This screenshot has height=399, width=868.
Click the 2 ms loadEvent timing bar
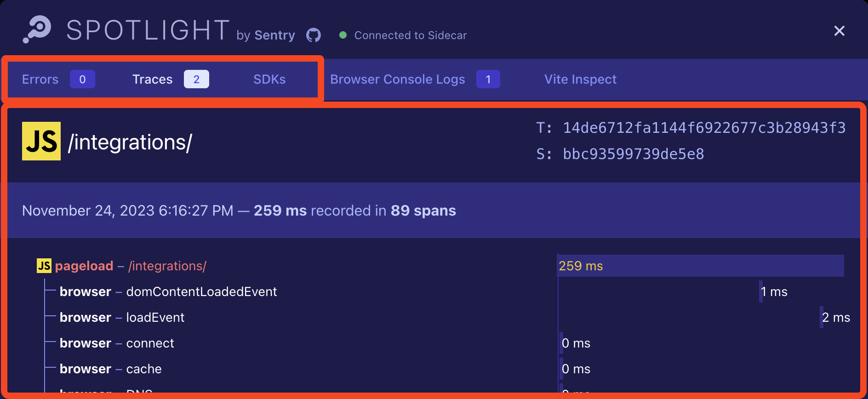pyautogui.click(x=822, y=317)
